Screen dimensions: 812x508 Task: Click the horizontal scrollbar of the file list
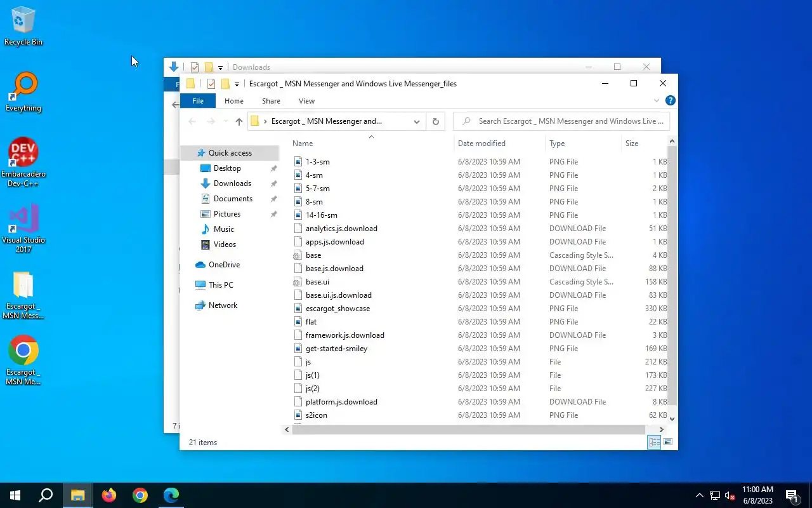coord(469,430)
